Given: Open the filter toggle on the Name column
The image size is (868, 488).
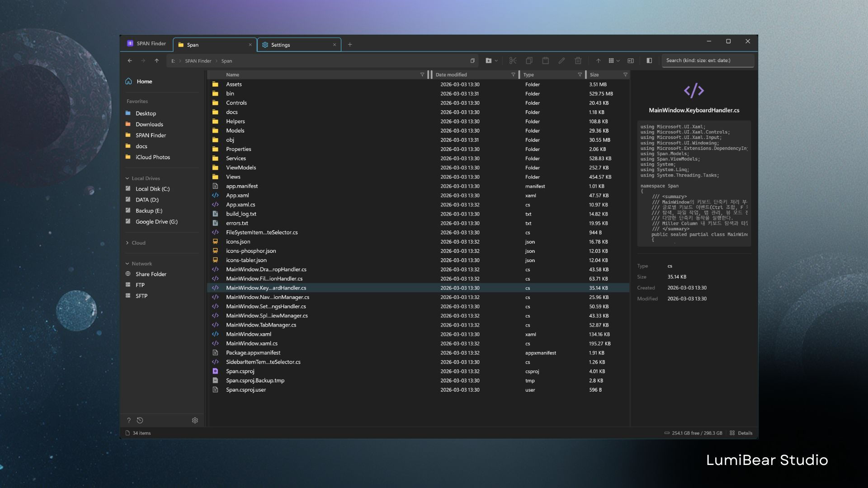Looking at the screenshot, I should tap(422, 75).
